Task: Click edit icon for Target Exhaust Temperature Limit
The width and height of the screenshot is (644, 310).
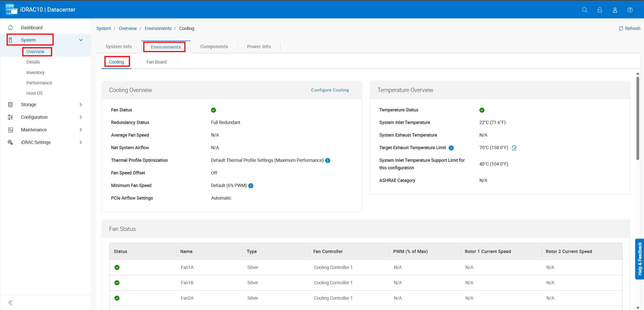Action: 514,148
